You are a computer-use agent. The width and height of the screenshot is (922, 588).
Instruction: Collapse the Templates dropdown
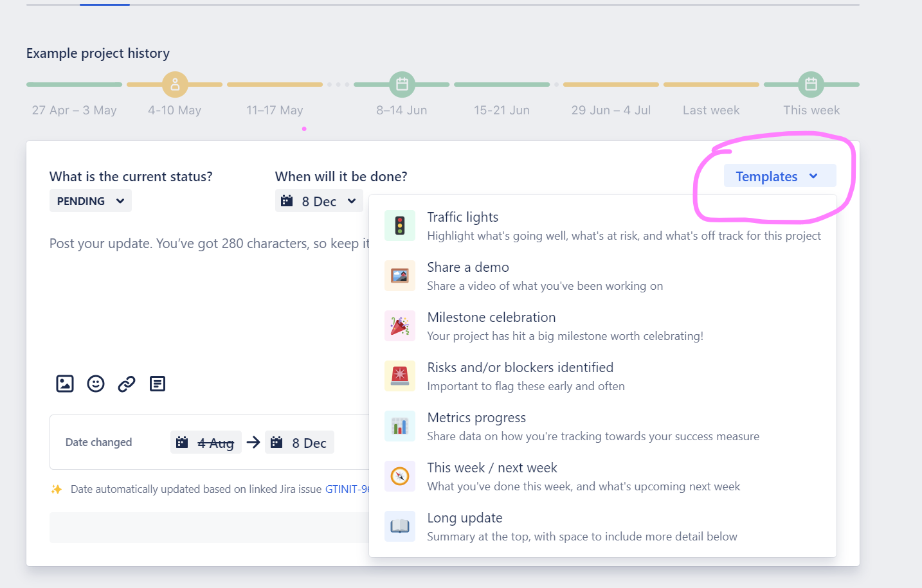pyautogui.click(x=780, y=175)
